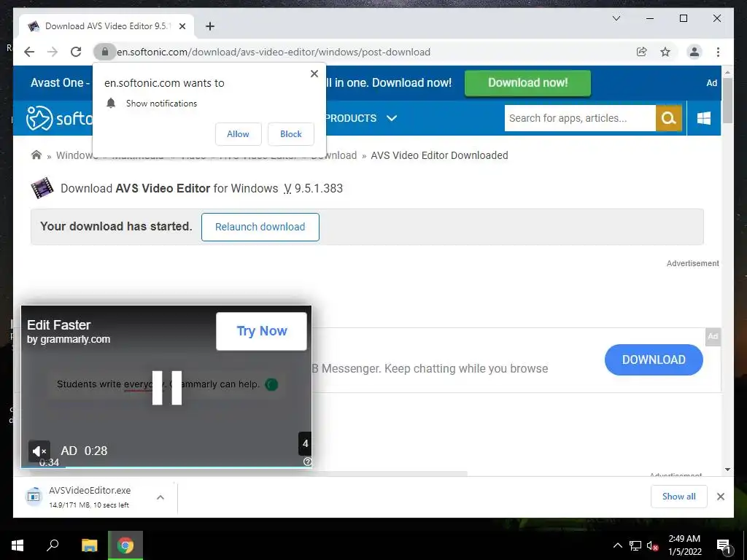Close the Download AVS Video Editor tab
747x560 pixels.
pyautogui.click(x=182, y=26)
